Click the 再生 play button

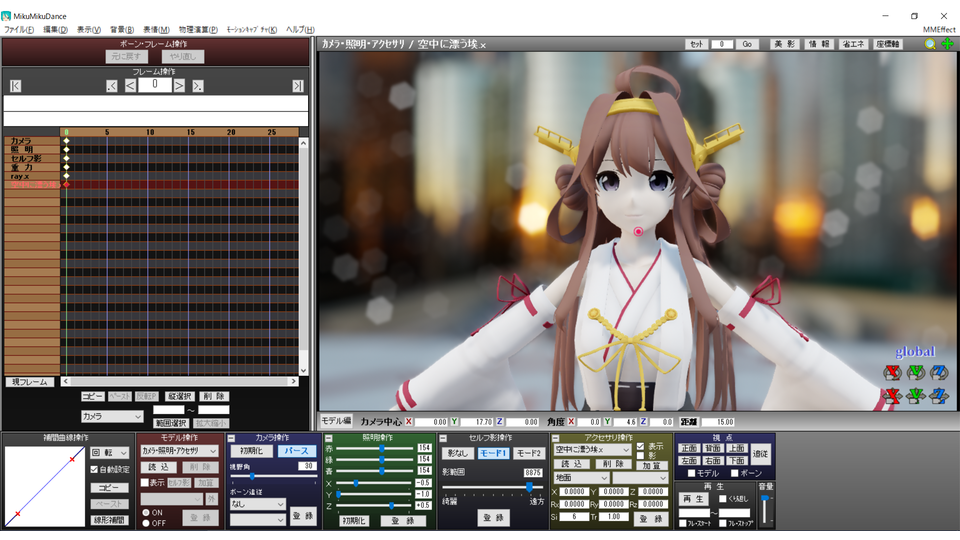tap(694, 499)
